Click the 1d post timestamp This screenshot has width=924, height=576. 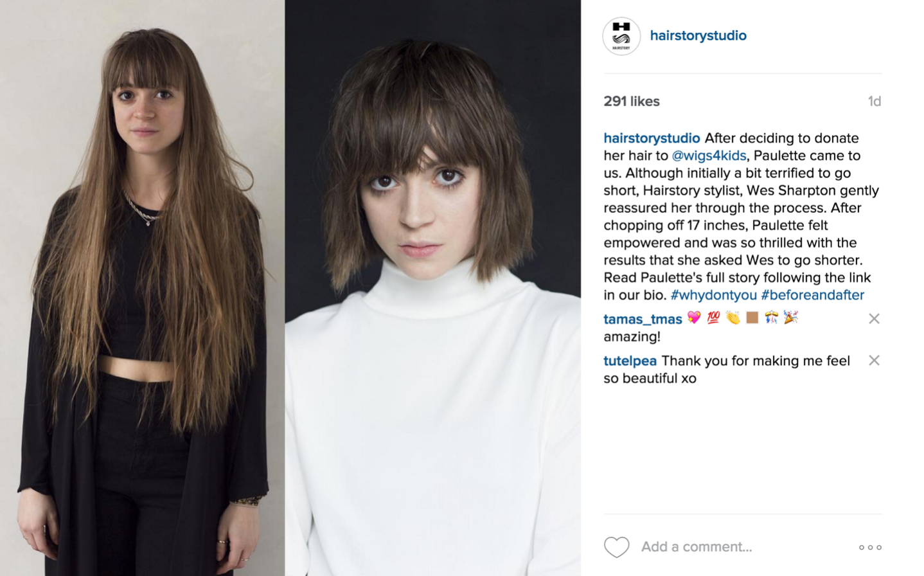[x=874, y=102]
